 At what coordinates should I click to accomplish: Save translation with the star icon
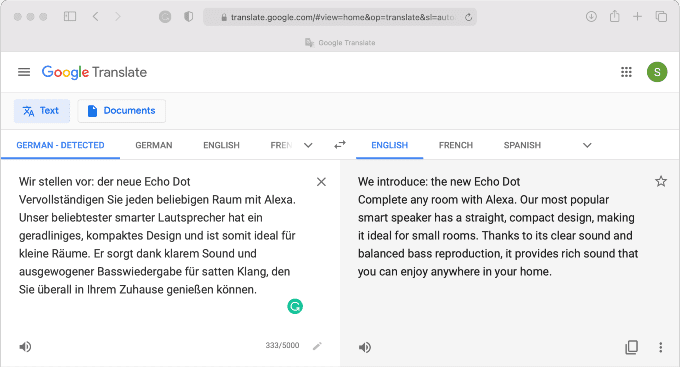click(661, 181)
